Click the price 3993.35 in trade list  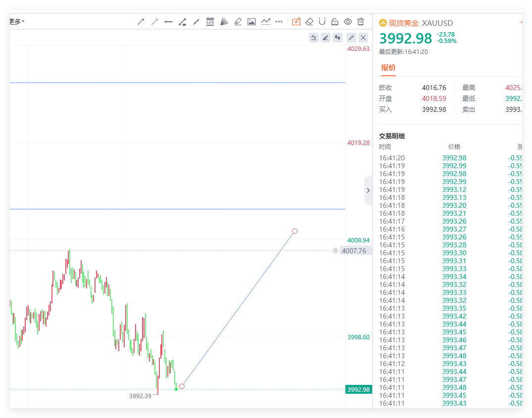pos(454,308)
